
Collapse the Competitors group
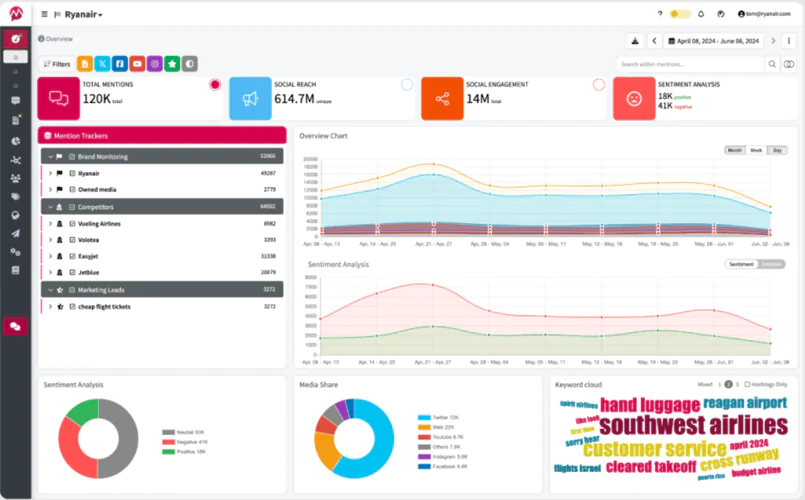coord(50,207)
